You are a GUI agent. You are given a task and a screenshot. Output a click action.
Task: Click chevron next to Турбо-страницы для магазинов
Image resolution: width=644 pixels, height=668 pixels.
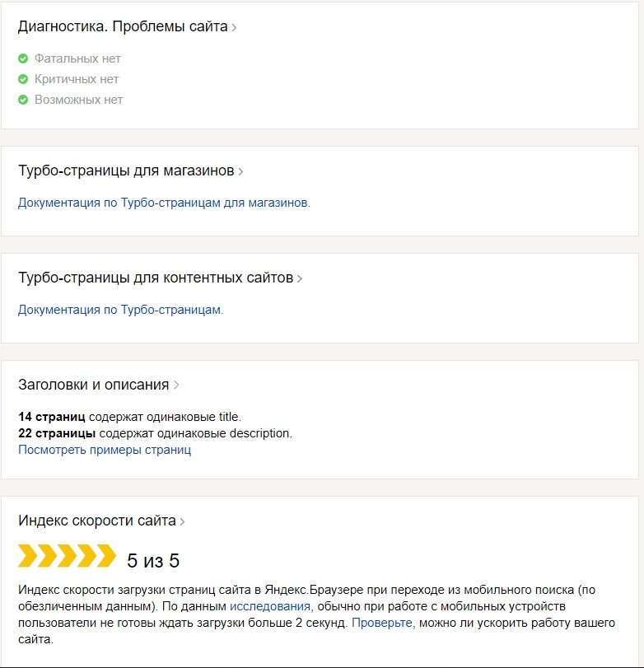click(x=240, y=172)
